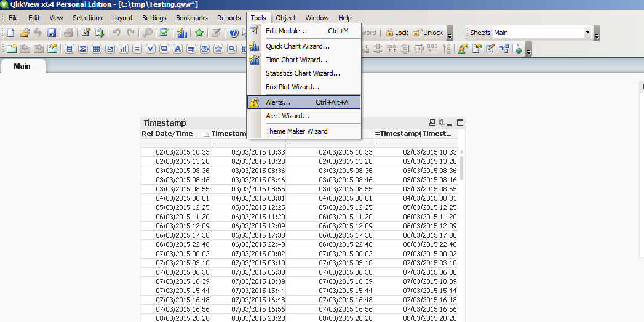Open the Settings menu
The height and width of the screenshot is (322, 644).
pos(154,18)
